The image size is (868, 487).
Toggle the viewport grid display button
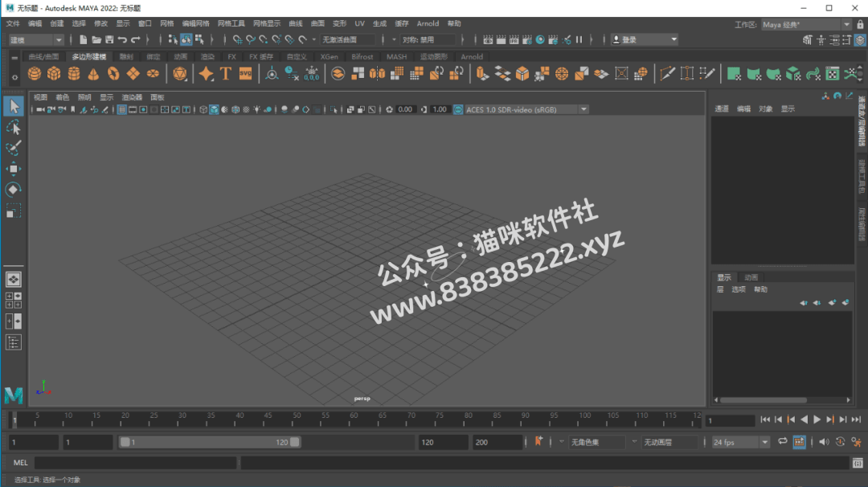[122, 109]
